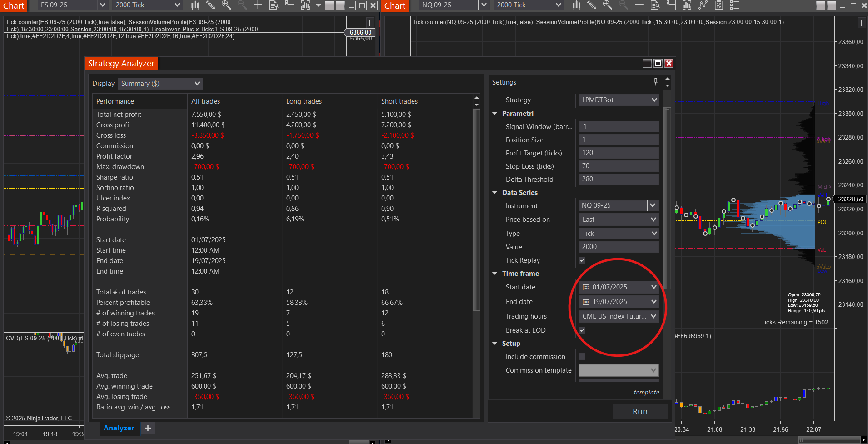The width and height of the screenshot is (868, 444).
Task: Add new Analyzer tab with plus
Action: coord(148,428)
